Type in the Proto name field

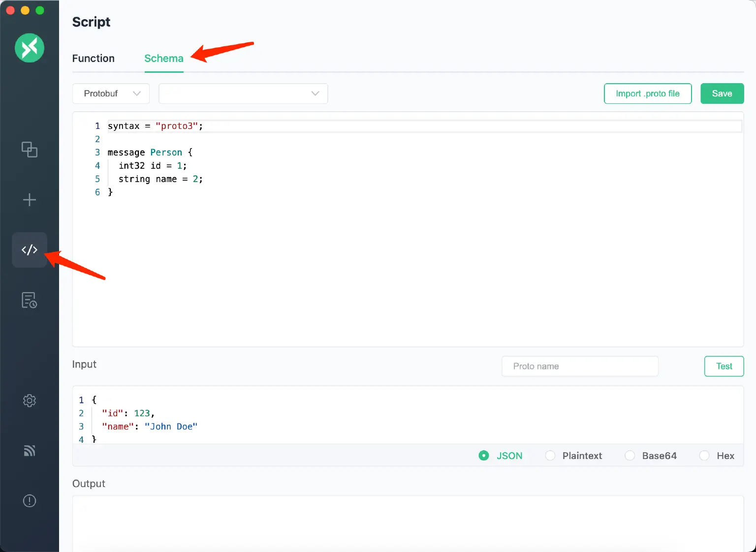579,366
